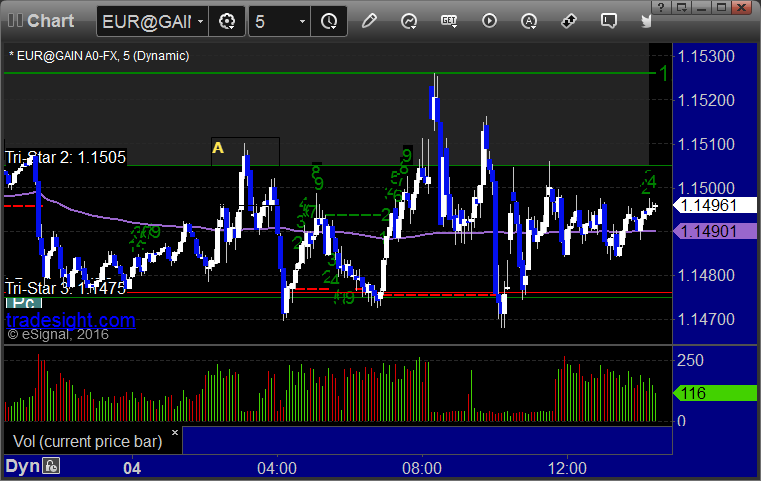Viewport: 761px width, 481px height.
Task: Open the tradesight.com link
Action: pyautogui.click(x=71, y=320)
